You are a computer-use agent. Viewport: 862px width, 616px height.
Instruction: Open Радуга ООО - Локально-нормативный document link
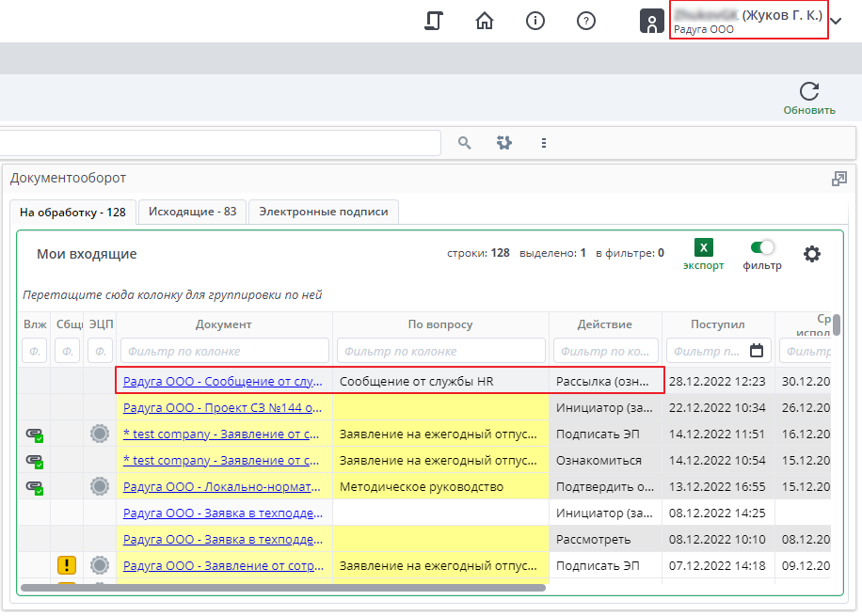pyautogui.click(x=223, y=486)
